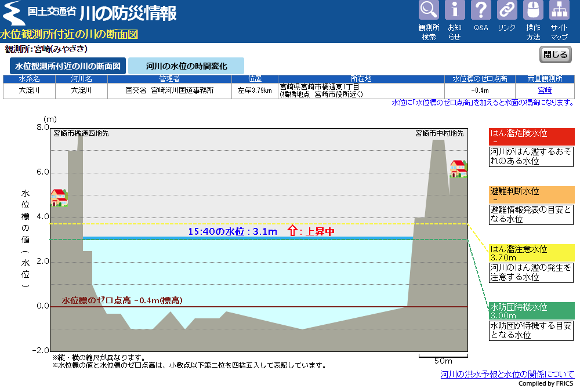Open the Q&A question mark icon
580x392 pixels.
click(x=481, y=10)
